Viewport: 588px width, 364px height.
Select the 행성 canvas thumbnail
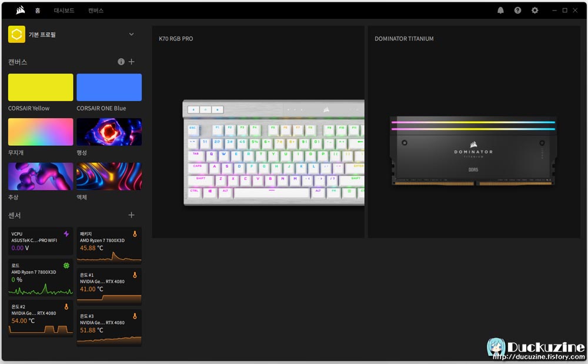click(x=109, y=132)
